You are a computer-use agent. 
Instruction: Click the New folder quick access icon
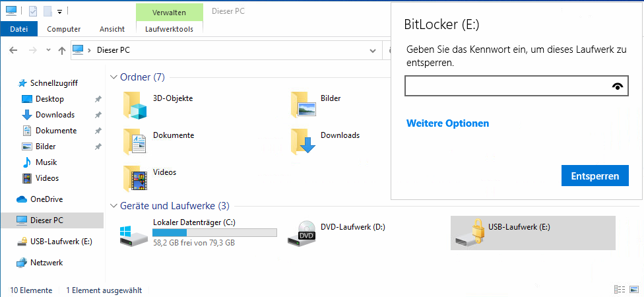click(x=48, y=11)
